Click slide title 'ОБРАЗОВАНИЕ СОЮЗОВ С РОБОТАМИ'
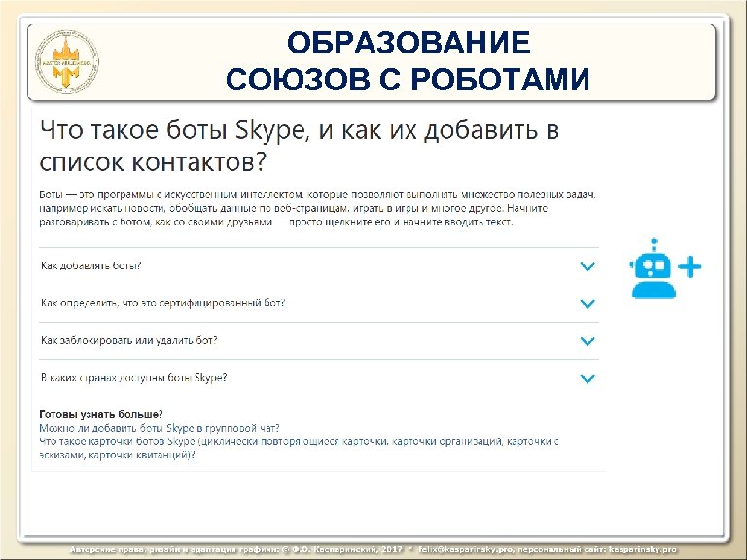 (x=408, y=60)
